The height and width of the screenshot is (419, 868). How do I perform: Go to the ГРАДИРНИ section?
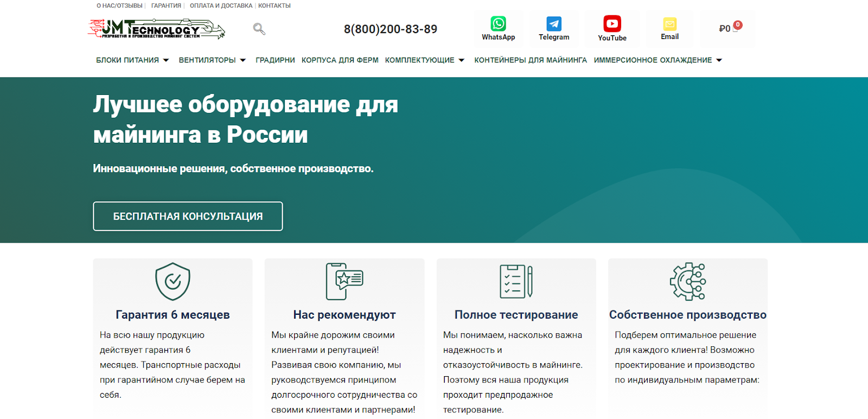coord(275,60)
